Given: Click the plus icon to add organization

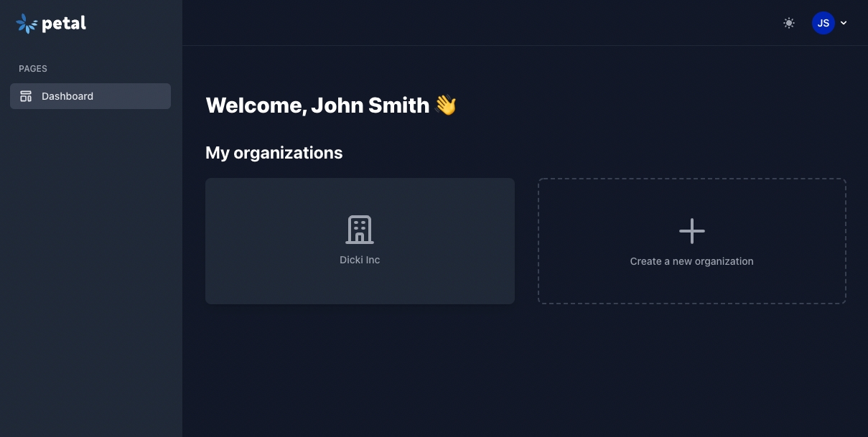Looking at the screenshot, I should pyautogui.click(x=691, y=231).
